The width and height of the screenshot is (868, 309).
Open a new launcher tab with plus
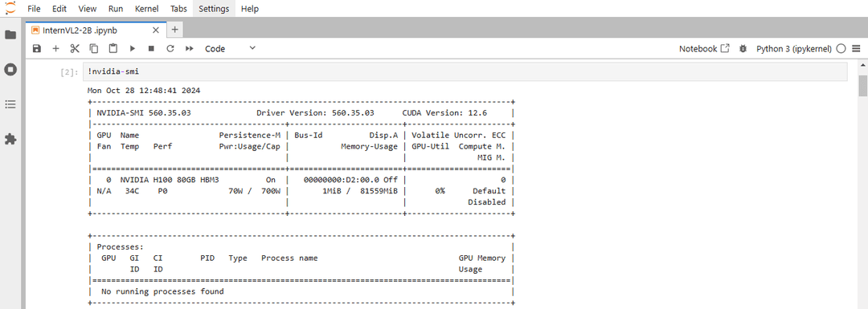tap(174, 30)
